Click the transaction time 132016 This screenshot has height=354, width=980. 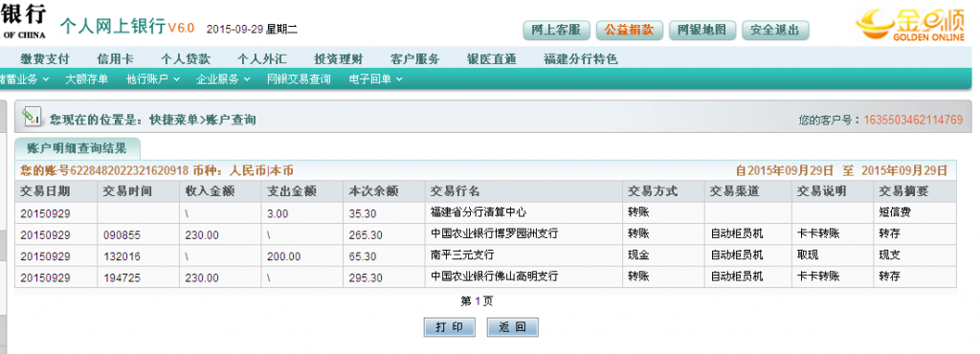122,256
